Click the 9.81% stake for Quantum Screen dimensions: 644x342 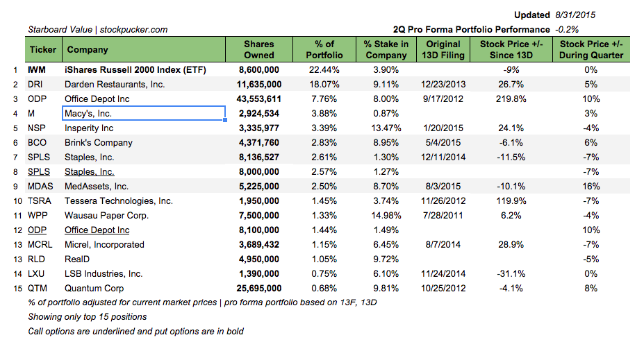point(386,289)
